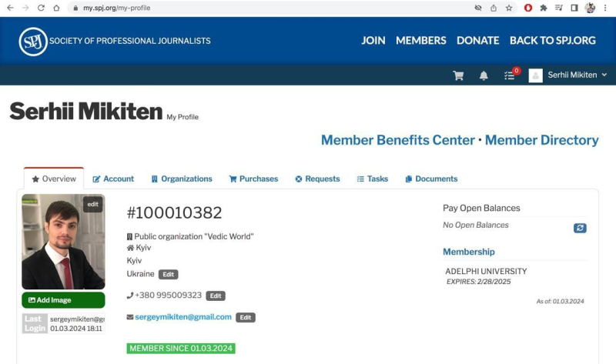This screenshot has width=616, height=364.
Task: Select the Purchases tab
Action: click(x=253, y=179)
